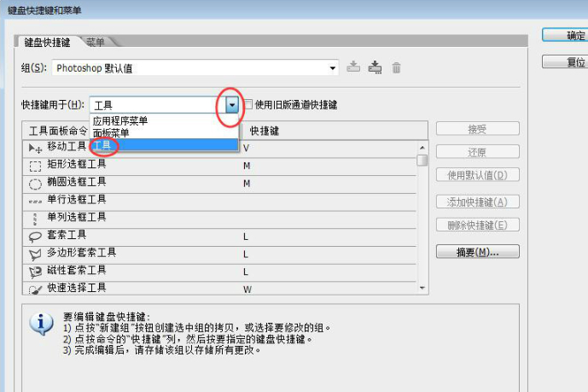This screenshot has width=588, height=392.
Task: Click the 接受 button
Action: 477,130
